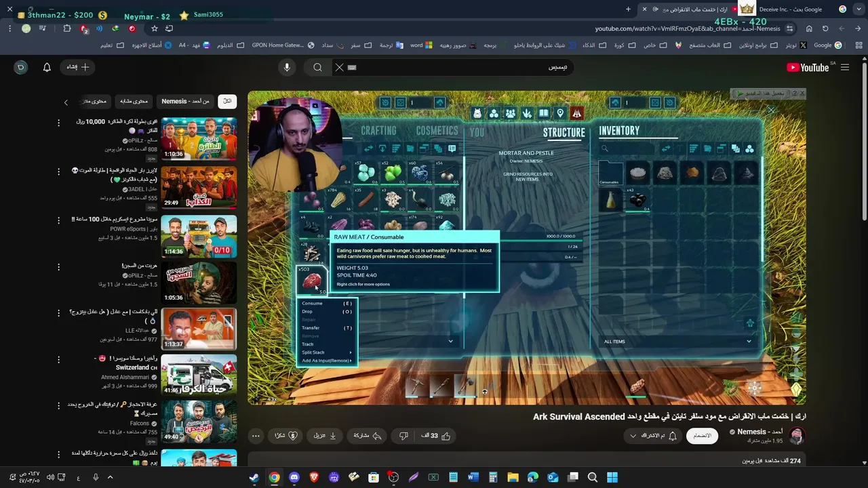Open the more actions three-dot button
This screenshot has height=488, width=868.
click(x=256, y=436)
